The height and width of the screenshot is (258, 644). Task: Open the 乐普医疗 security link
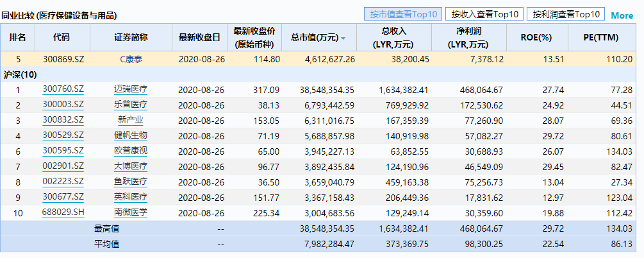tap(131, 105)
